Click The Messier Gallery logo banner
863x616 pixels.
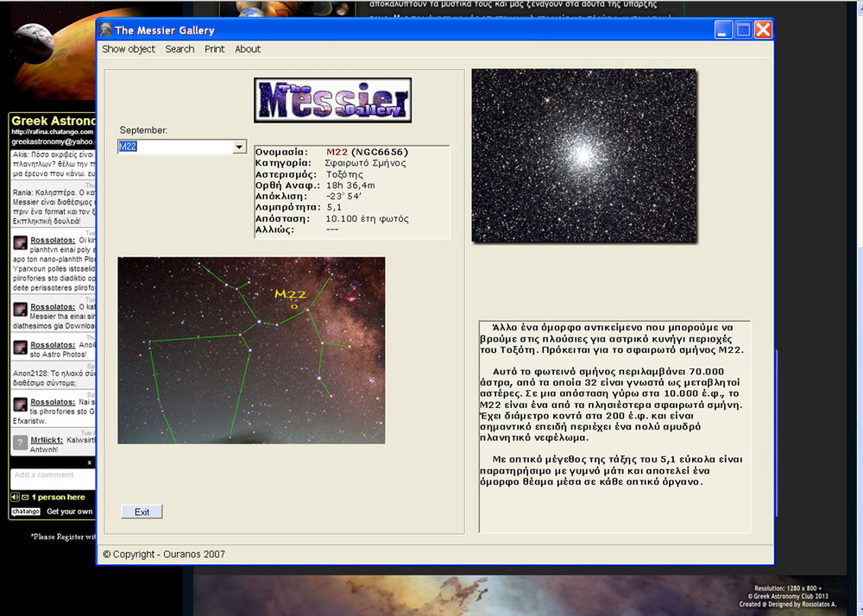tap(332, 100)
